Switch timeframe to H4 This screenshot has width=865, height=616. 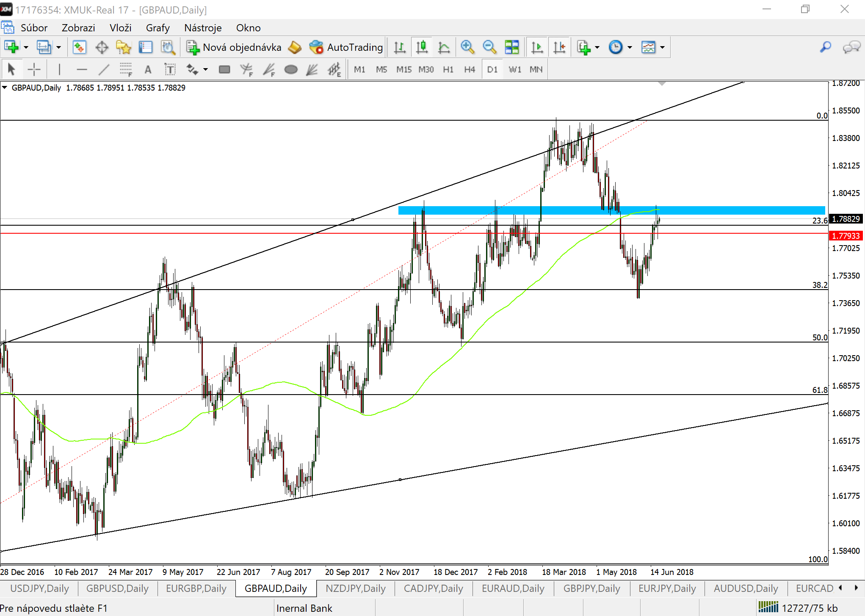470,69
